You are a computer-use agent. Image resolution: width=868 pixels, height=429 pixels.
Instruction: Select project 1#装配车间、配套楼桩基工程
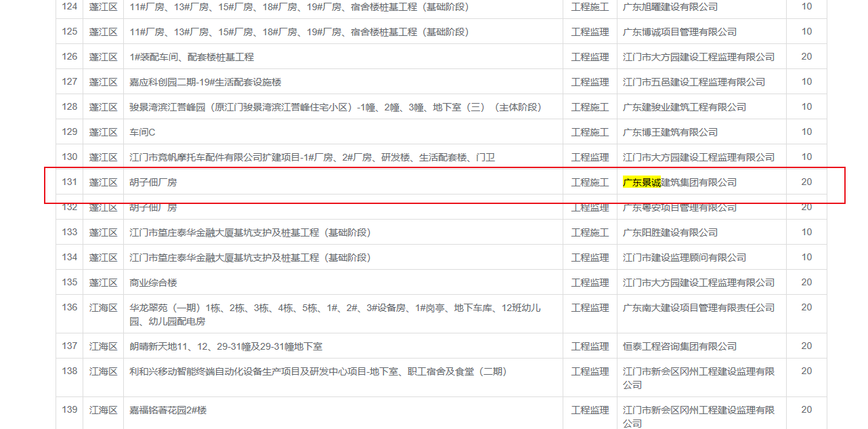pos(192,57)
